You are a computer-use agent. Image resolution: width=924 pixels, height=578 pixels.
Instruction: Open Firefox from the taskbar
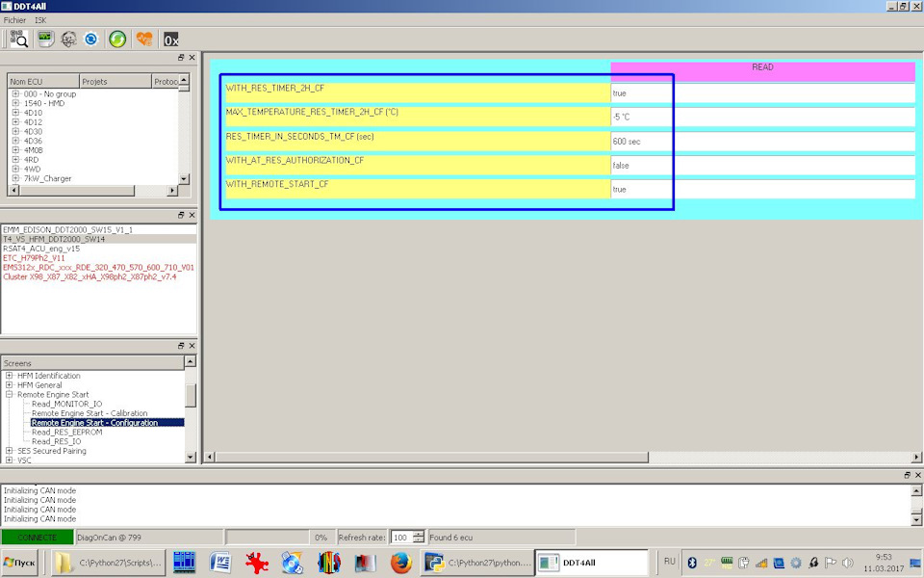click(x=400, y=563)
